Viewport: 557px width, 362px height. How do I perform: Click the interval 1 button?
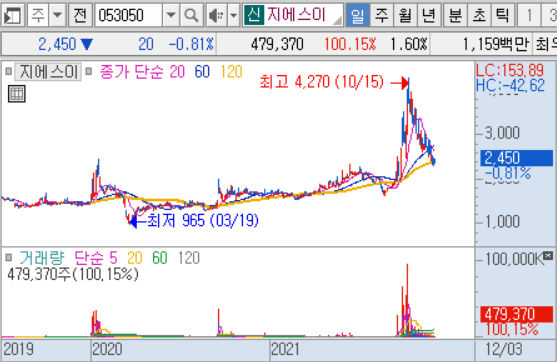tap(529, 15)
